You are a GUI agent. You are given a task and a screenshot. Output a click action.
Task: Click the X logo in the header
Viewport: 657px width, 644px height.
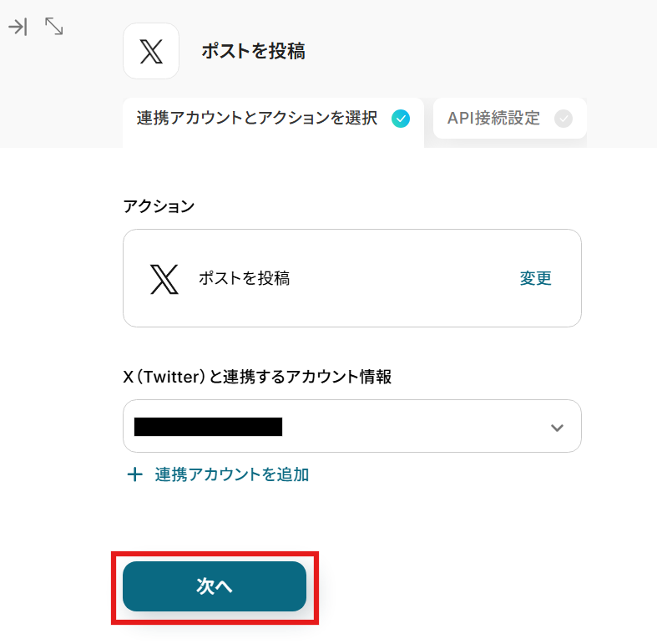[151, 51]
